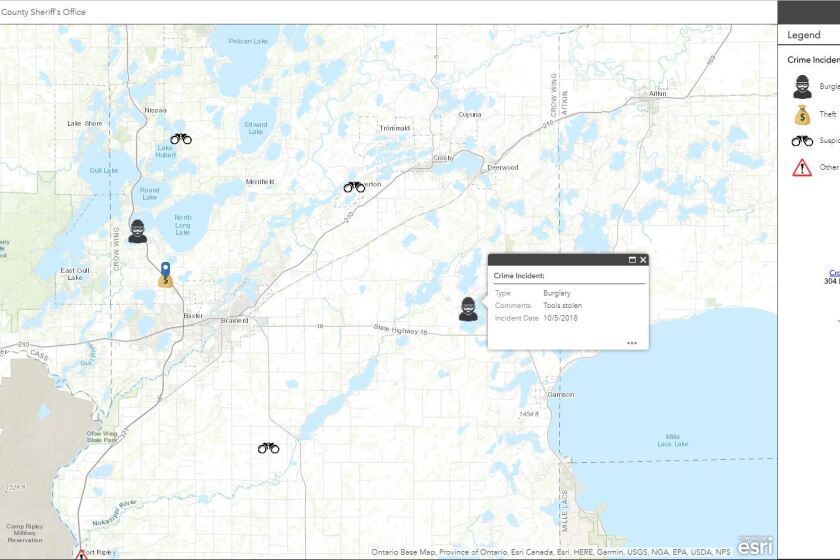Click the burglar icon near Round Lake

coord(138,231)
